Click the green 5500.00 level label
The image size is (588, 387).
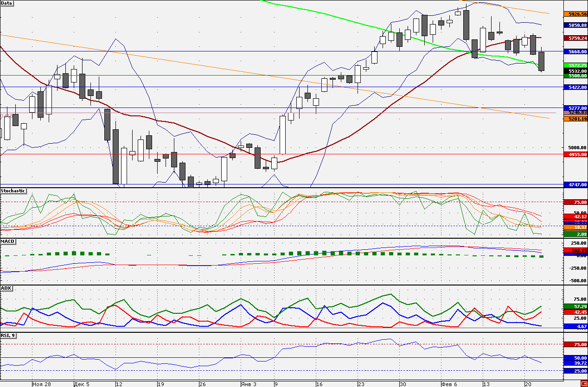tap(575, 76)
